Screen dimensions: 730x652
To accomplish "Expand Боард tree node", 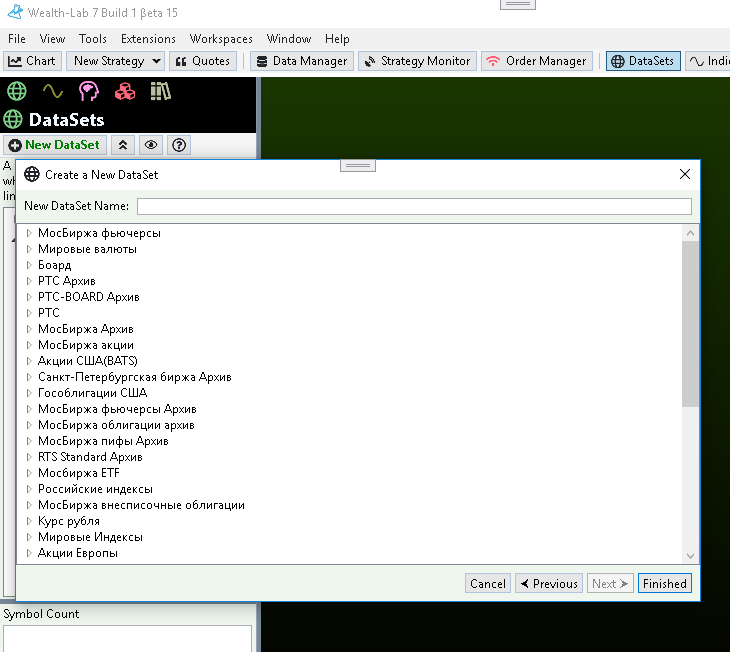I will tap(29, 265).
